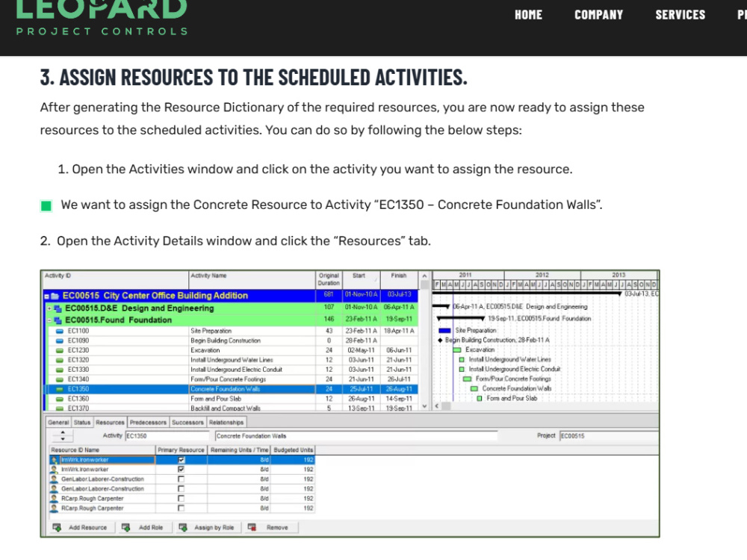Click the Site Preparation blue Gantt bar
Viewport: 747px width, 560px height.
point(444,330)
